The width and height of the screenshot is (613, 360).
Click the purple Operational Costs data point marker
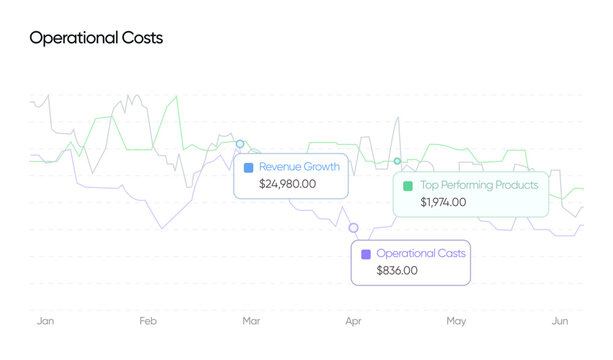pos(353,227)
